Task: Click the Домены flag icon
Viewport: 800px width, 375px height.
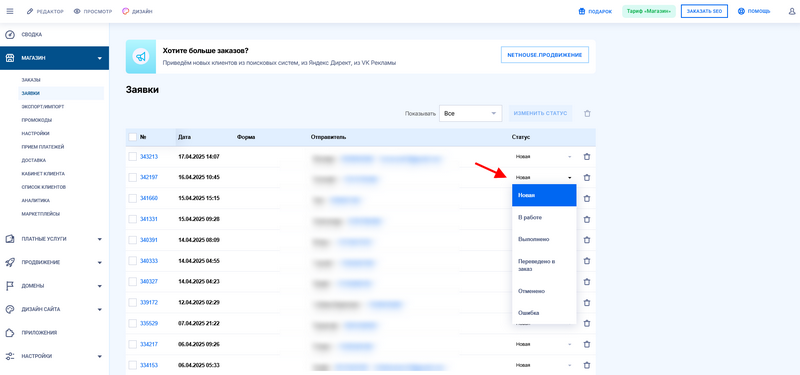Action: pyautogui.click(x=10, y=286)
